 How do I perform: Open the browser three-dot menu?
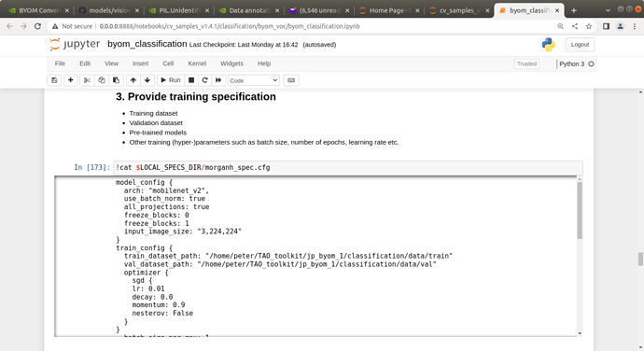point(635,26)
